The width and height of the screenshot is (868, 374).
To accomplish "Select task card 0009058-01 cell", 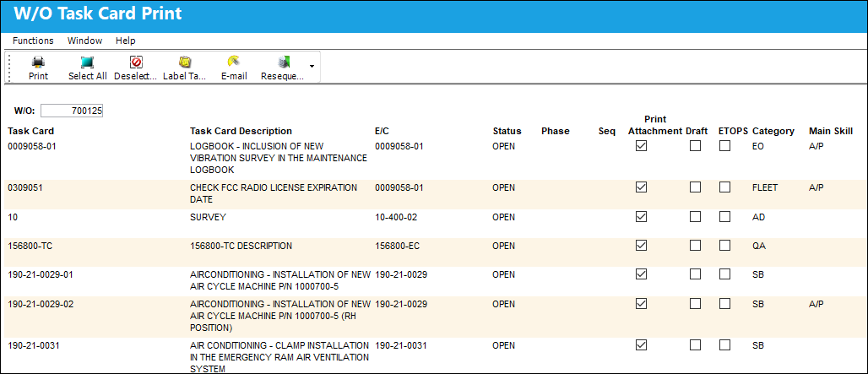I will click(x=32, y=147).
